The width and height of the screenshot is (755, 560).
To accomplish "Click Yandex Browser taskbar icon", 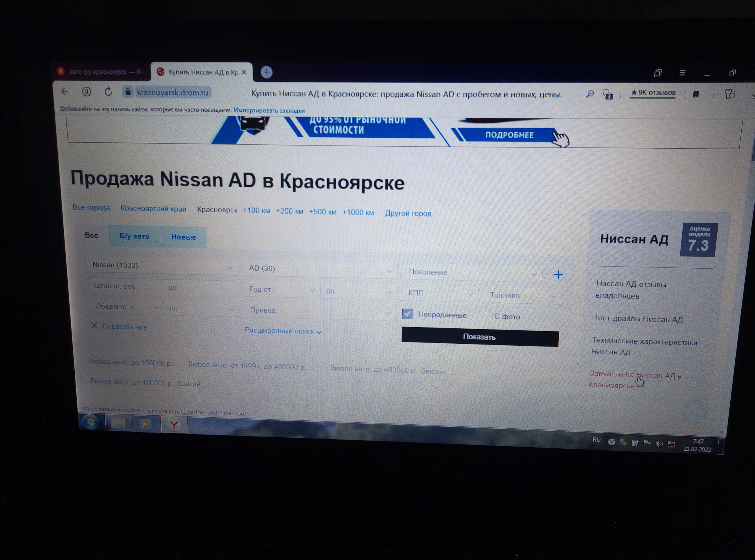I will point(174,425).
